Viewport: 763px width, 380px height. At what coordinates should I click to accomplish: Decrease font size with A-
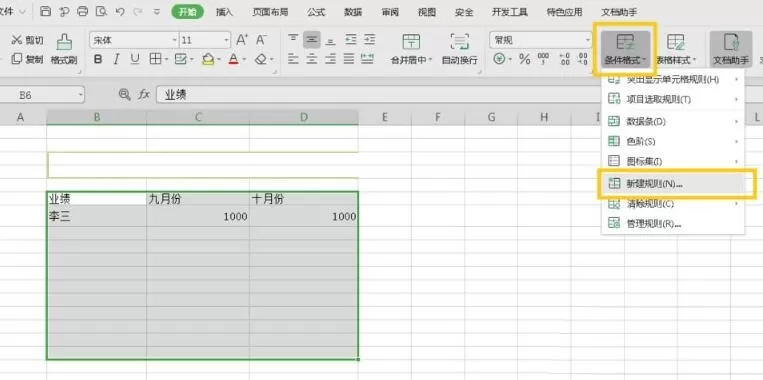click(x=262, y=40)
